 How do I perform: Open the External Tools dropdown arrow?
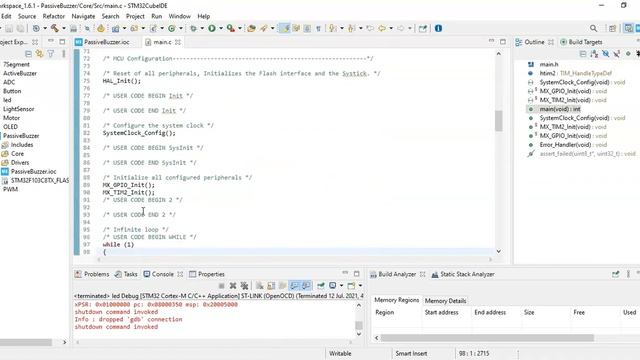[x=240, y=28]
